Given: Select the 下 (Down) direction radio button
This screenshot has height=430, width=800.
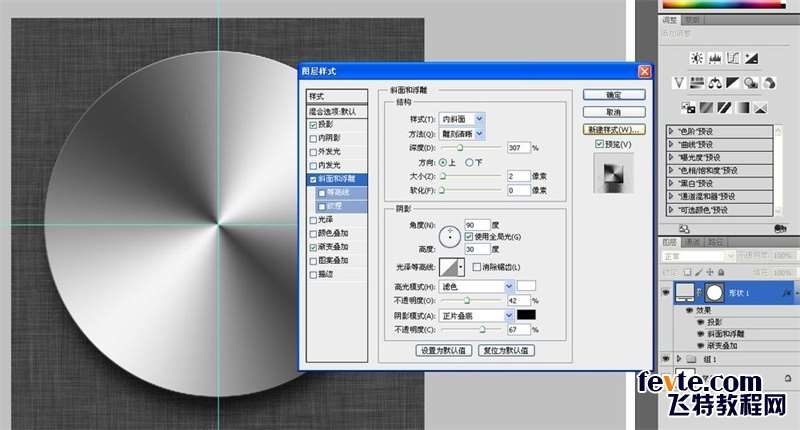Looking at the screenshot, I should click(469, 163).
